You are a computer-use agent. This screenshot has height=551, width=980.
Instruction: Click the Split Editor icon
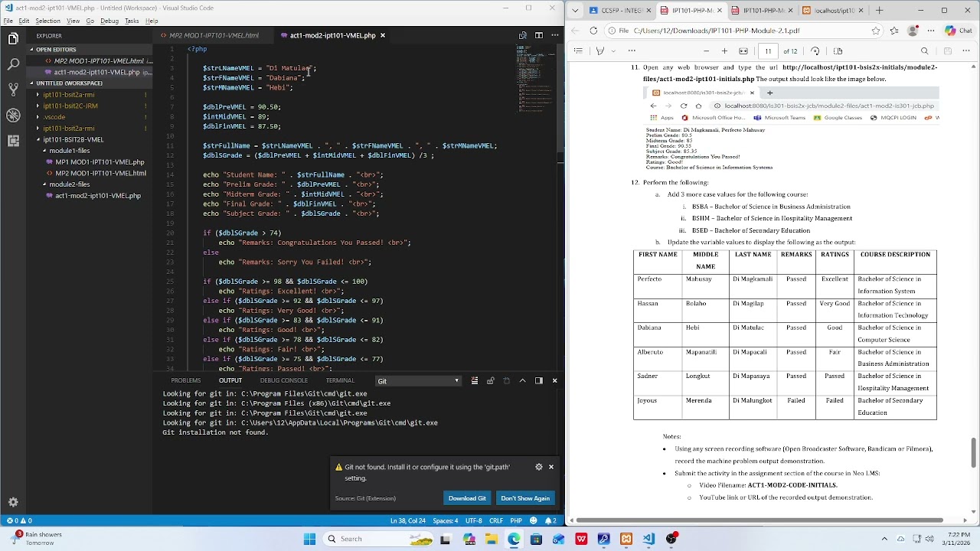point(539,35)
